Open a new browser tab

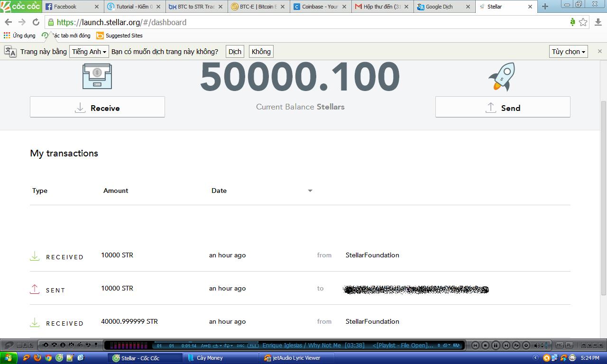coord(545,7)
